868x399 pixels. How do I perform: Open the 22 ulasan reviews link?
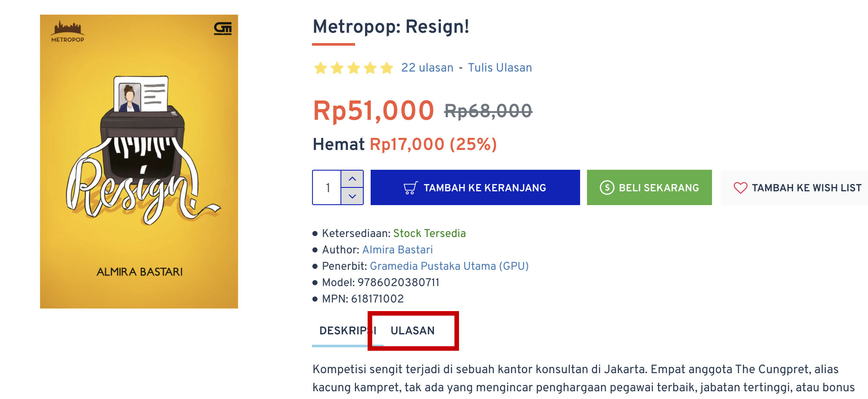(x=427, y=68)
